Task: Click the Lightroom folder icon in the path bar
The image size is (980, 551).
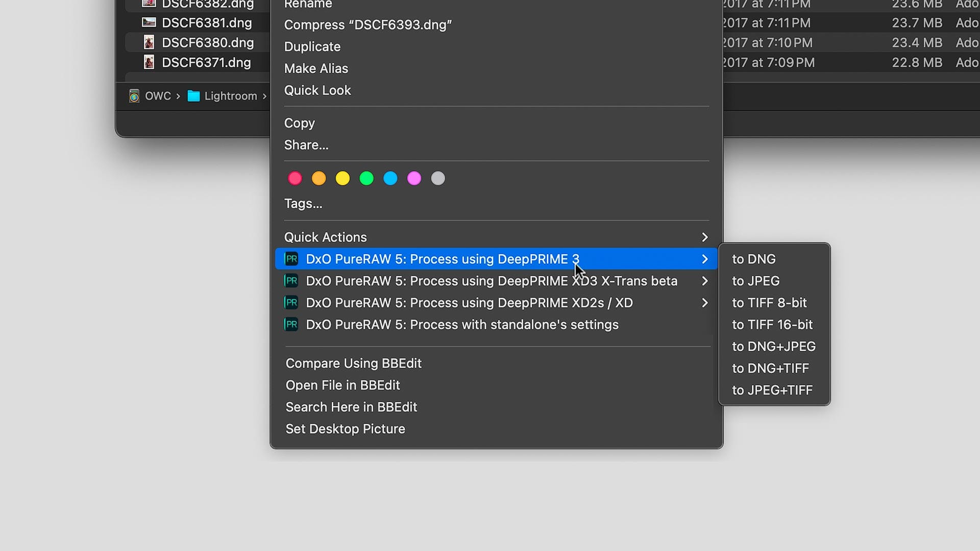Action: [194, 96]
